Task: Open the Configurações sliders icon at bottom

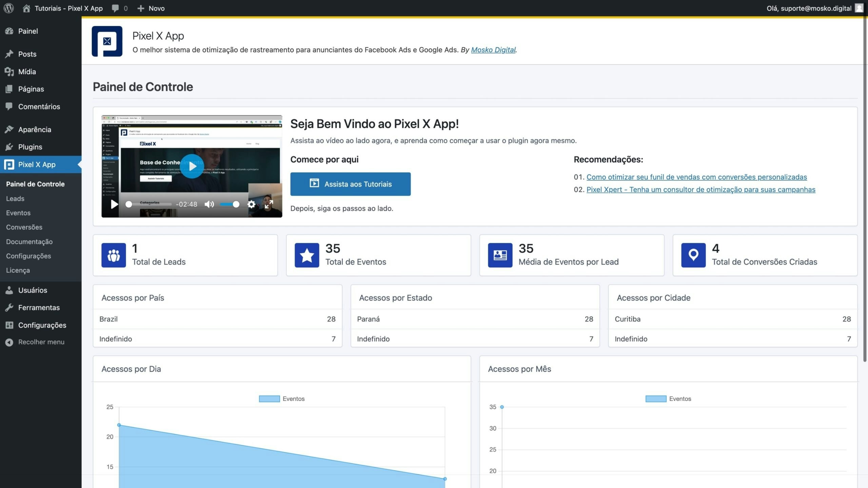Action: pos(9,325)
